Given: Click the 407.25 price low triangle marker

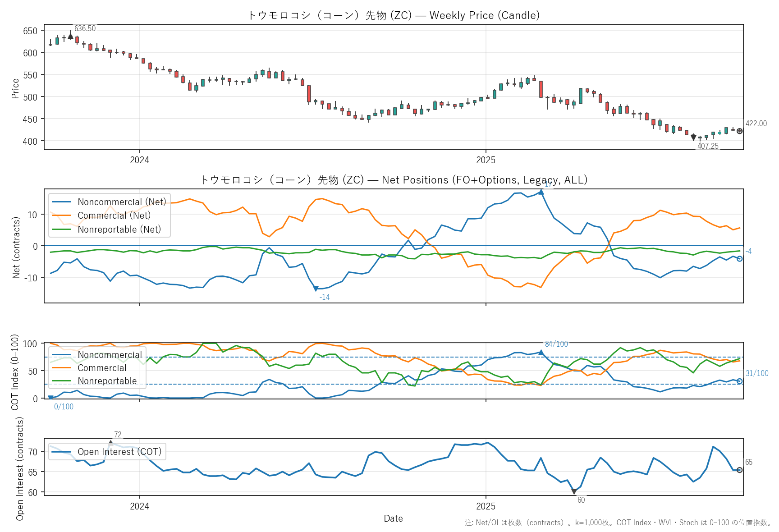Looking at the screenshot, I should click(693, 138).
